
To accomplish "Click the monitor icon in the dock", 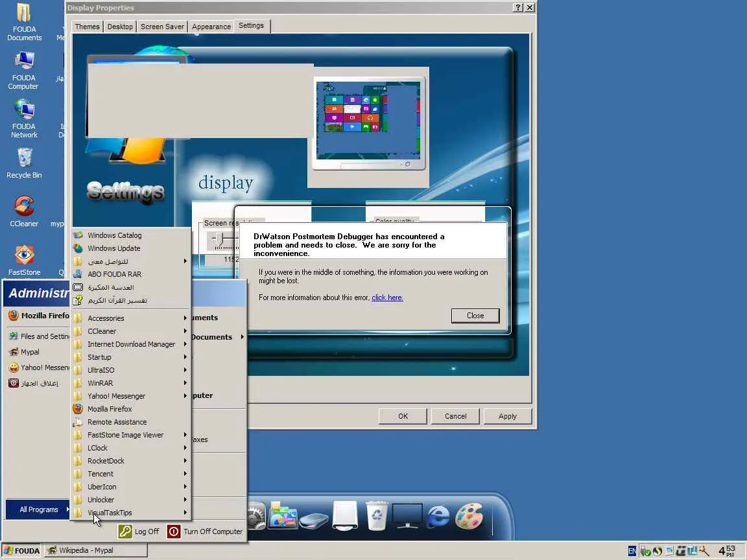I will (x=407, y=516).
